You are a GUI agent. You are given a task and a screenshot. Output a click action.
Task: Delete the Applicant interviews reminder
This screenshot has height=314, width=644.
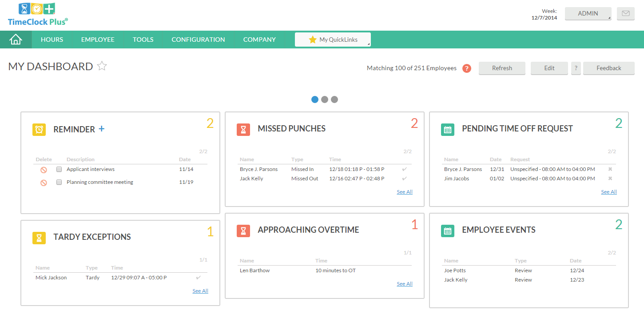tap(44, 170)
